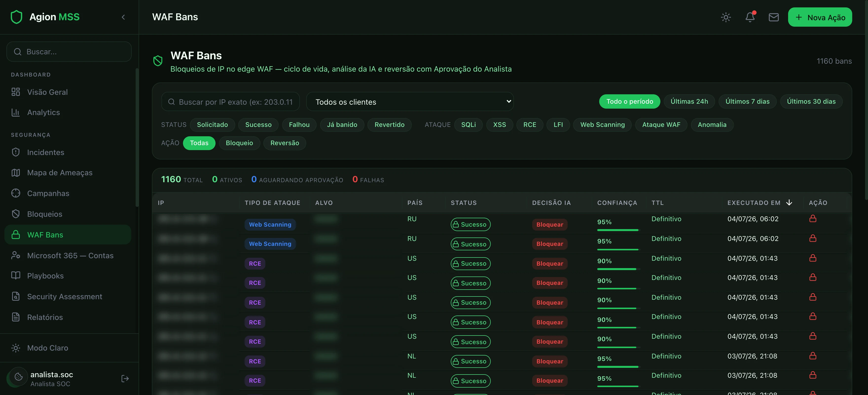The image size is (868, 395).
Task: Collapse the sidebar with the chevron arrow
Action: pos(123,17)
